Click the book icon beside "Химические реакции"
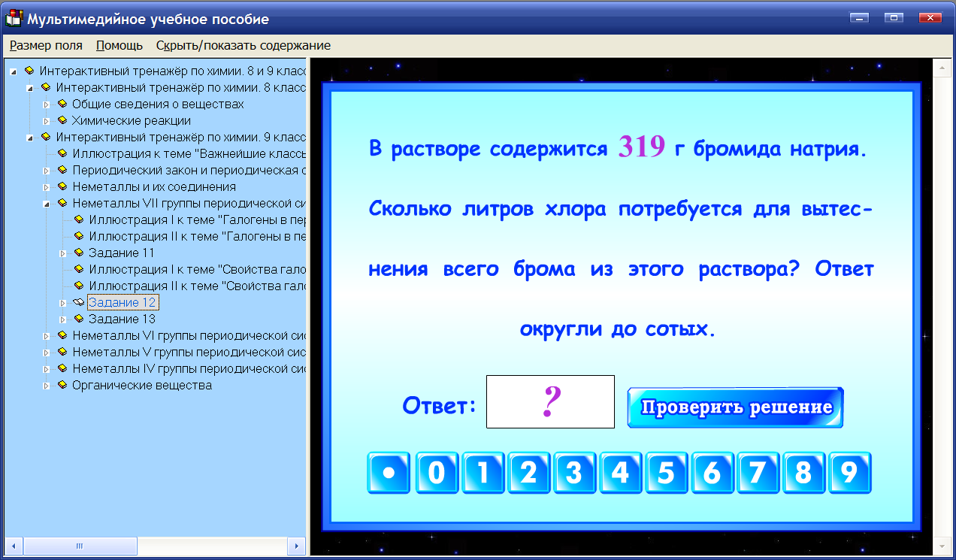 (x=61, y=120)
